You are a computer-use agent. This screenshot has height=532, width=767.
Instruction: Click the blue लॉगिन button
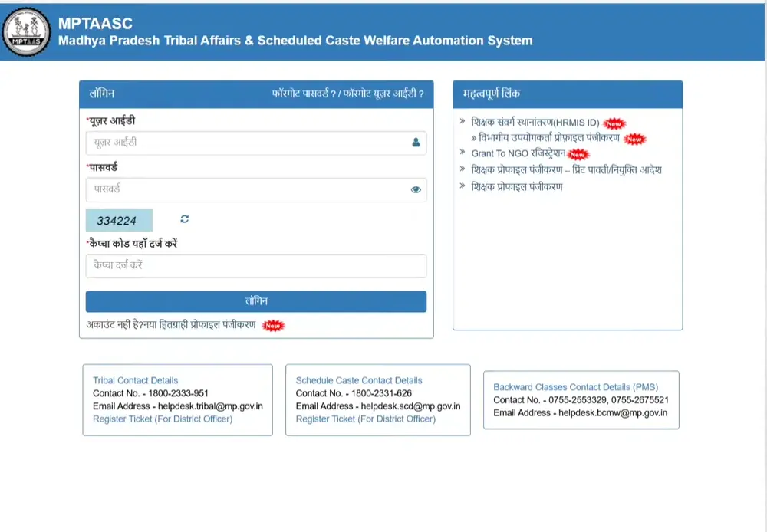click(x=256, y=301)
